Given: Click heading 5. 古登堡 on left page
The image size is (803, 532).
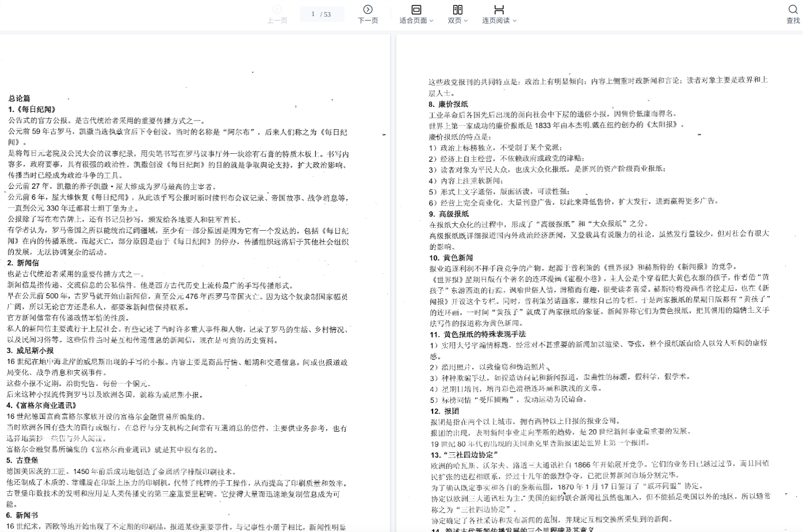Looking at the screenshot, I should (22, 460).
